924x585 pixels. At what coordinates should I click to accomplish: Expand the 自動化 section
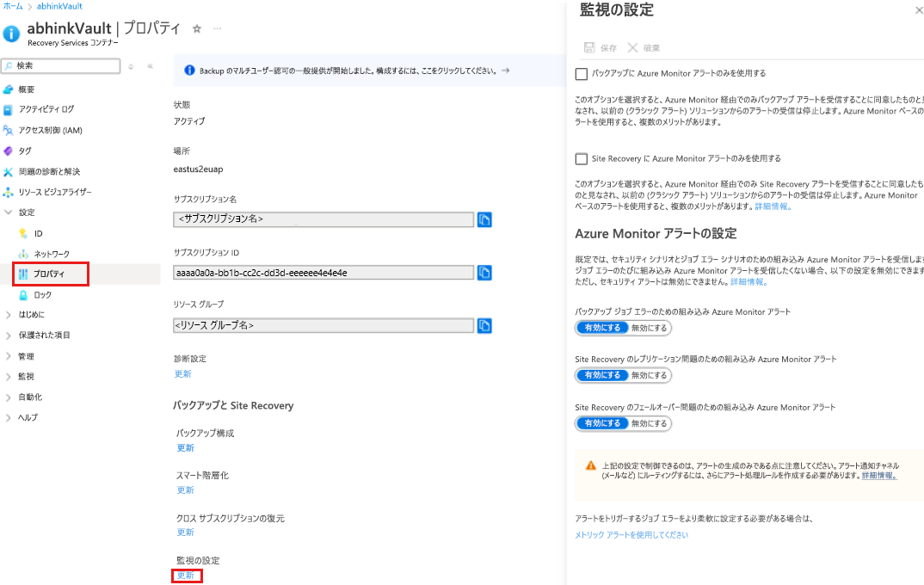9,397
